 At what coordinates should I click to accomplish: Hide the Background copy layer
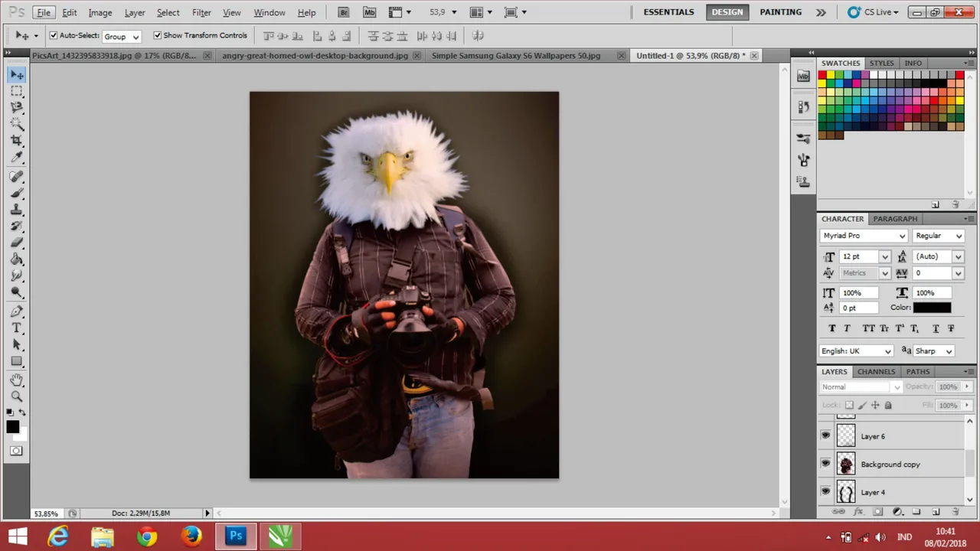coord(825,464)
